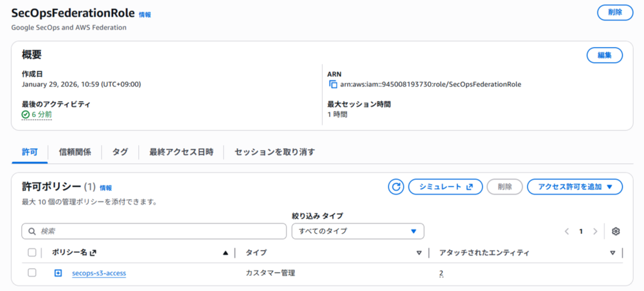Open the secops-s3-access policy link
This screenshot has width=644, height=291.
point(99,273)
